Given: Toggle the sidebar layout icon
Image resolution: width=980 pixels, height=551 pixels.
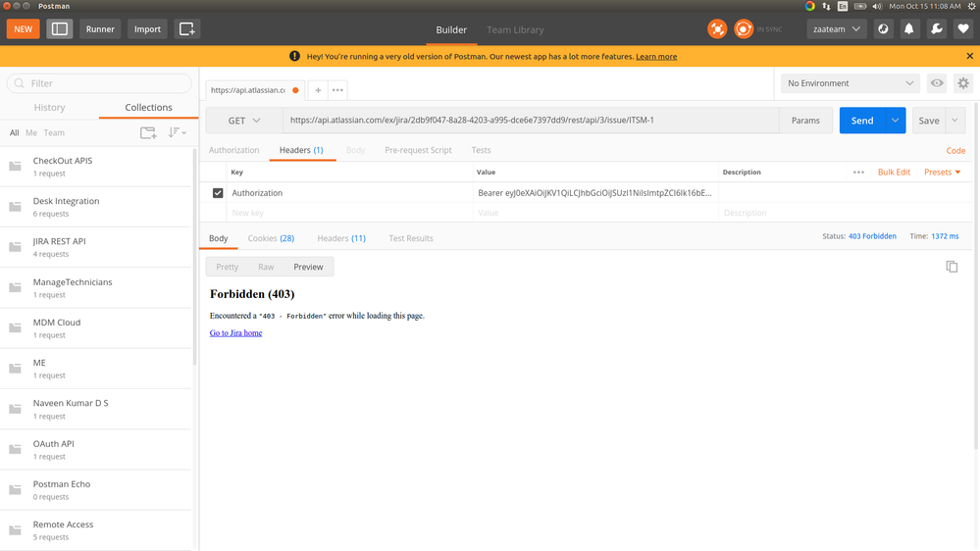Looking at the screenshot, I should (60, 29).
